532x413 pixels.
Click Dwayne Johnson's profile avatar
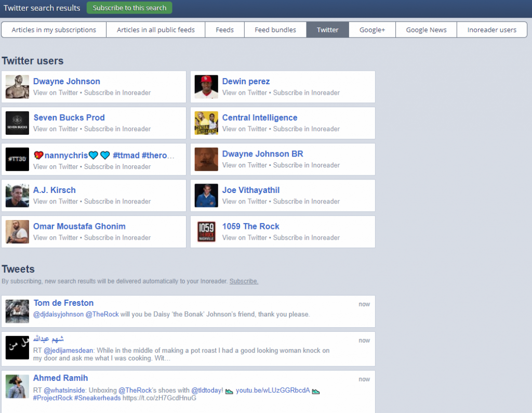[17, 87]
